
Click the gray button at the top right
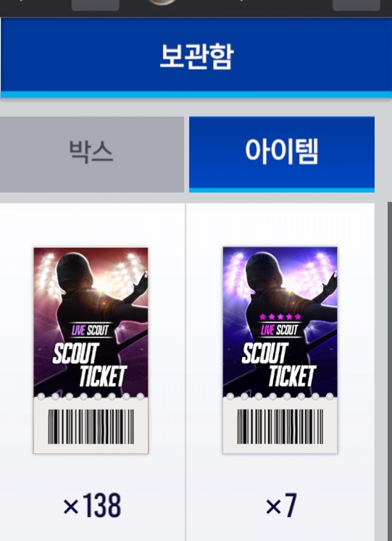(x=356, y=5)
